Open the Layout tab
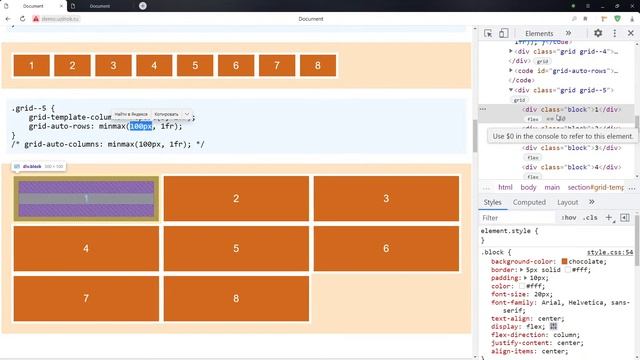 (x=567, y=202)
